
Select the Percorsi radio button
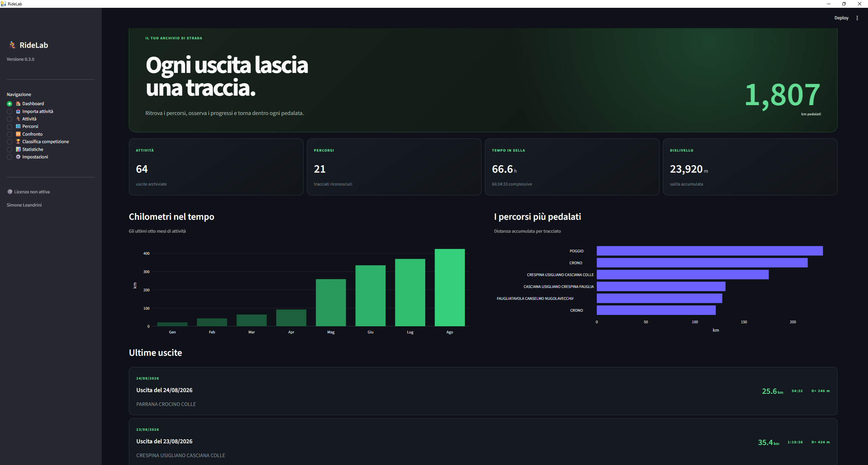click(9, 127)
